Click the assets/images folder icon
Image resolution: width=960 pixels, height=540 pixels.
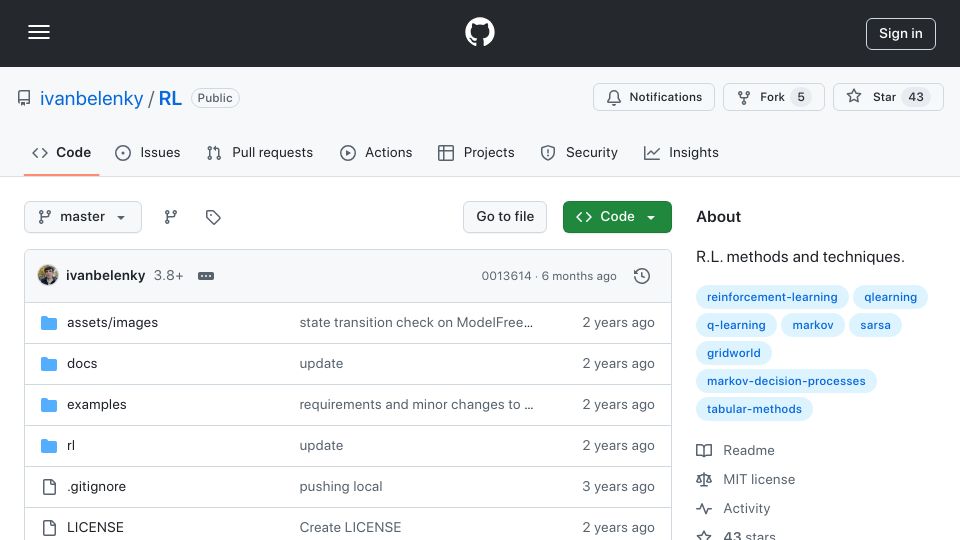click(49, 323)
